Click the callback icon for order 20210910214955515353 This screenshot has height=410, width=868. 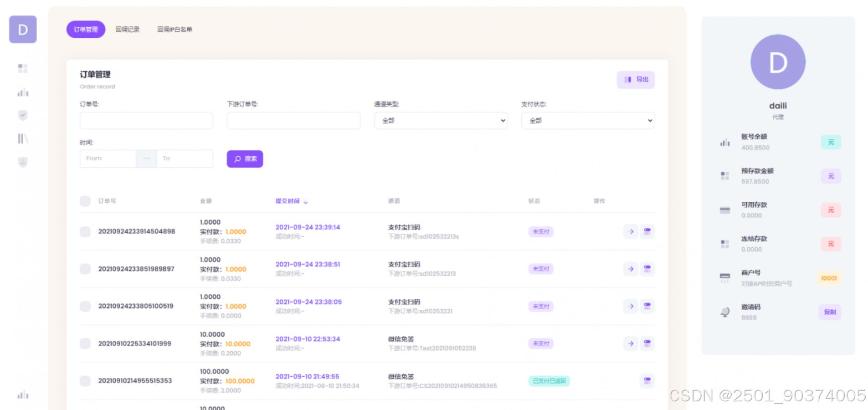tap(647, 381)
